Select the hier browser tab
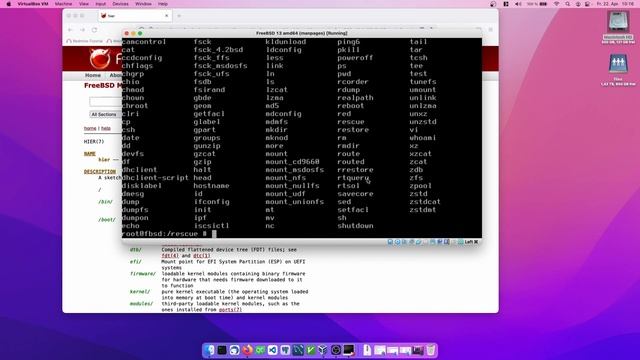The width and height of the screenshot is (640, 360). [x=135, y=16]
